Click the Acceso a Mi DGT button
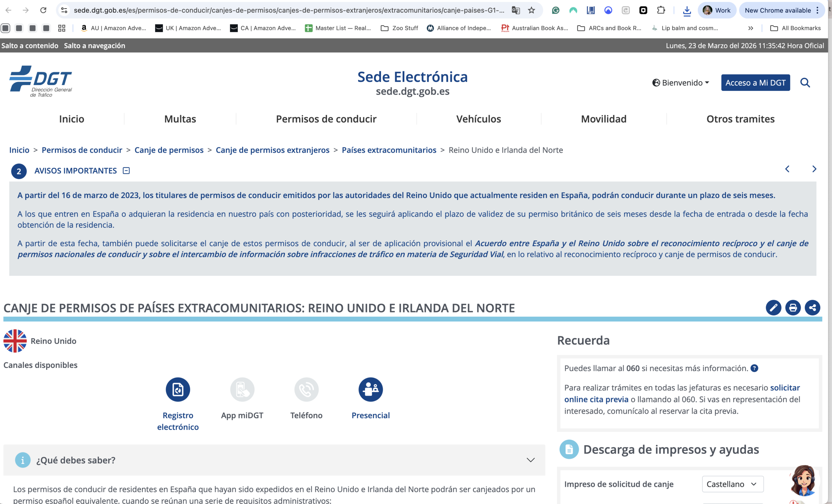The height and width of the screenshot is (504, 832). tap(755, 83)
